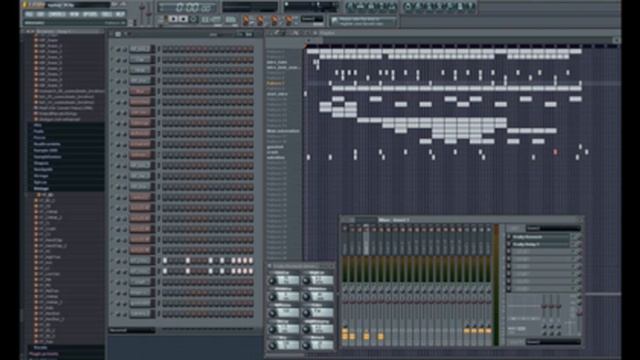Toggle the browser via its shortcut icon
The height and width of the screenshot is (360, 640).
[381, 6]
